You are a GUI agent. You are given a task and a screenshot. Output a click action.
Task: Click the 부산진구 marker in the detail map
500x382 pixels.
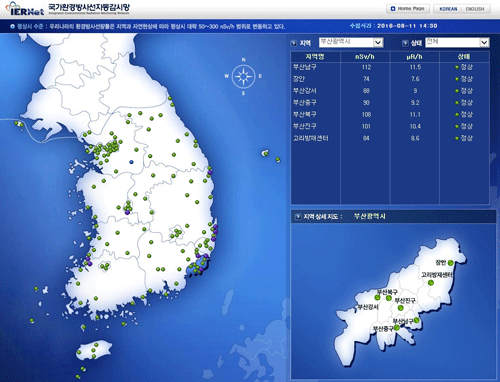pos(401,308)
